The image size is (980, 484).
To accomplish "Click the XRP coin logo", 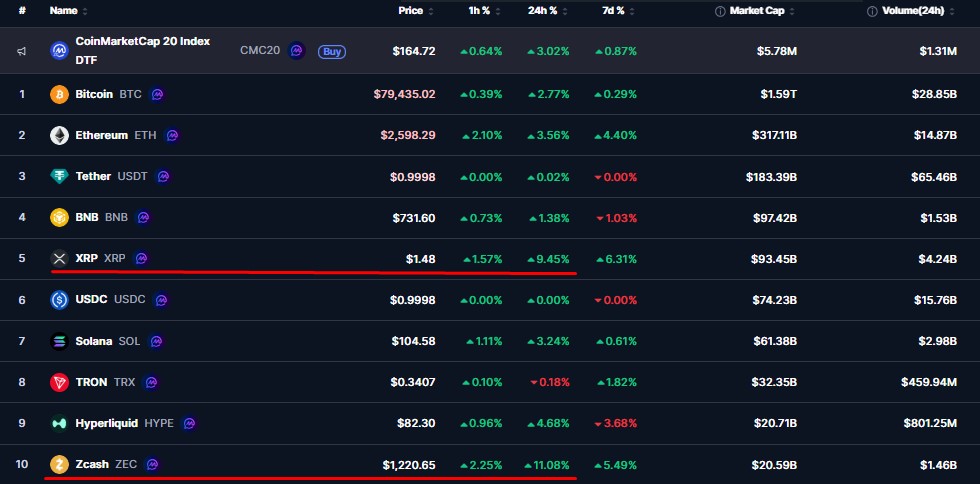I will click(59, 258).
